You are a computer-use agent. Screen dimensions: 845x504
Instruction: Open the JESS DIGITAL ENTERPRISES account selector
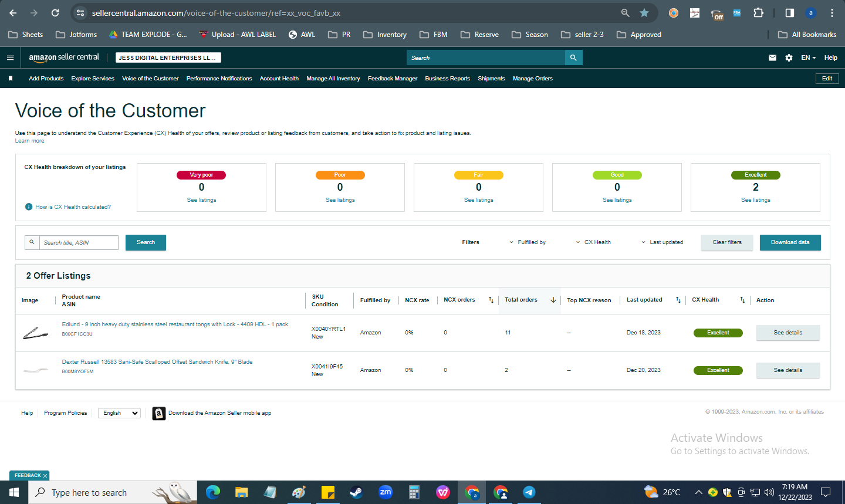click(168, 57)
